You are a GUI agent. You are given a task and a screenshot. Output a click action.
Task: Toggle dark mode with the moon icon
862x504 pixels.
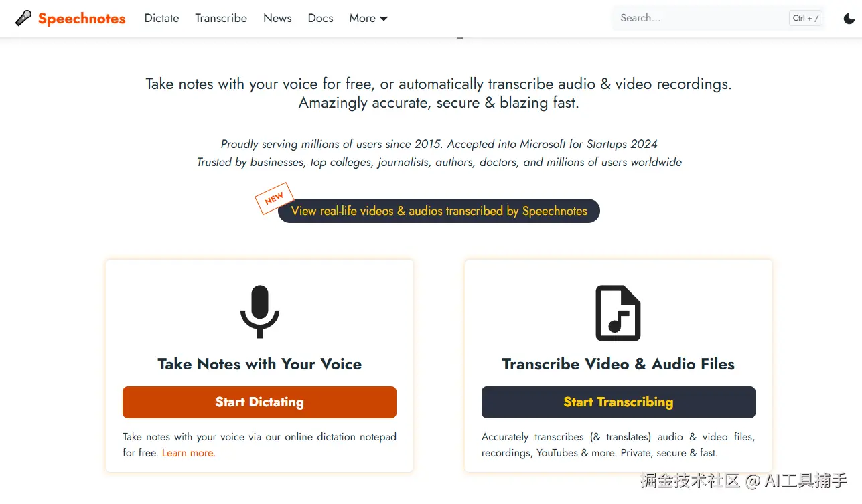pos(849,19)
